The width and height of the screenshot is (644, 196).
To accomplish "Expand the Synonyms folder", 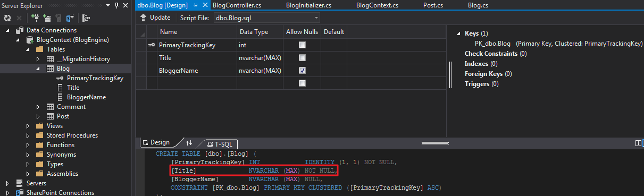I will [x=28, y=155].
